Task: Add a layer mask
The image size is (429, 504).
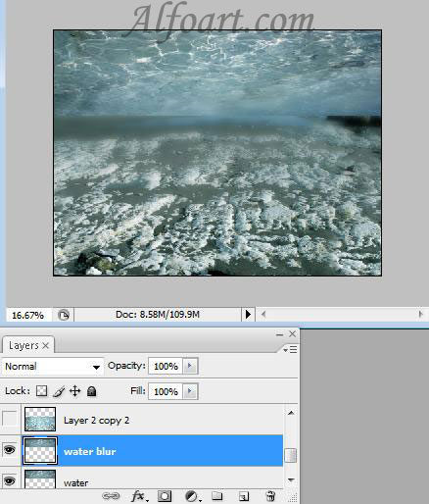Action: click(165, 496)
